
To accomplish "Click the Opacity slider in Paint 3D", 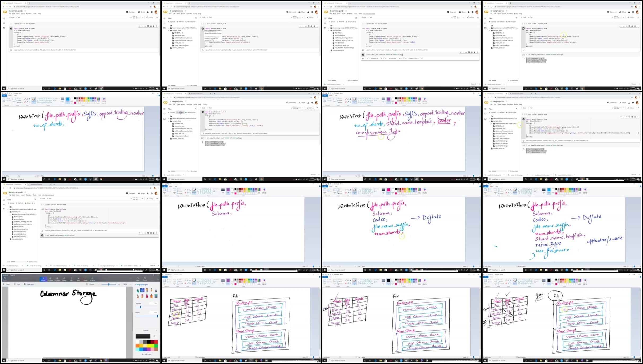I will [x=147, y=316].
